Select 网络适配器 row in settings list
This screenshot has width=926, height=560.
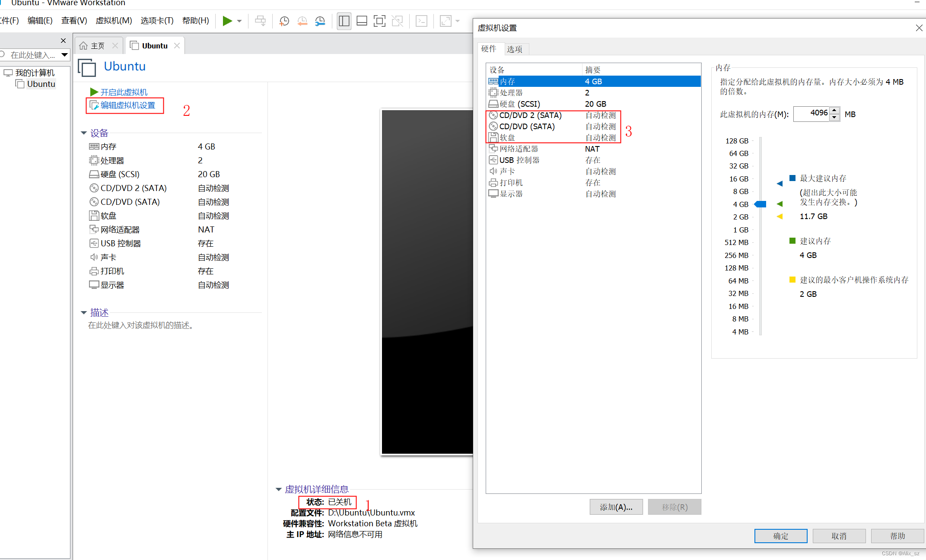[x=594, y=149]
